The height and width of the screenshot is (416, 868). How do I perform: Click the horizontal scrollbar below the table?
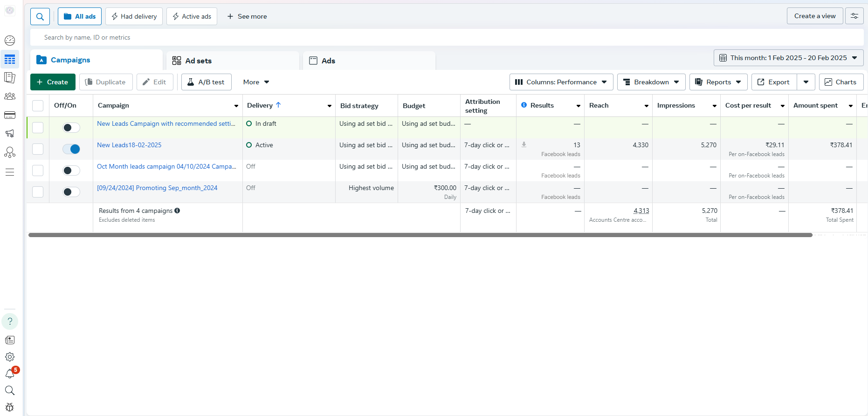click(x=420, y=235)
